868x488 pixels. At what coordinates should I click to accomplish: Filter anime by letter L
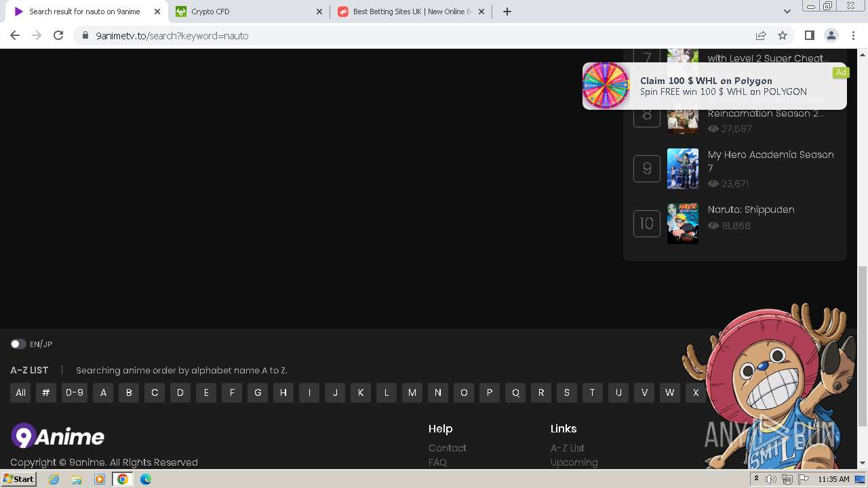pos(387,392)
